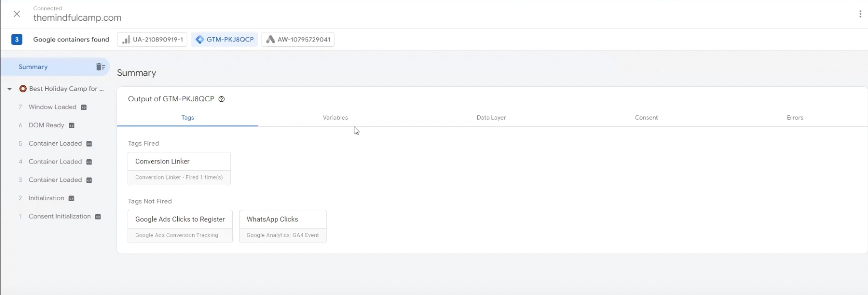
Task: Switch to the Variables tab
Action: tap(335, 118)
